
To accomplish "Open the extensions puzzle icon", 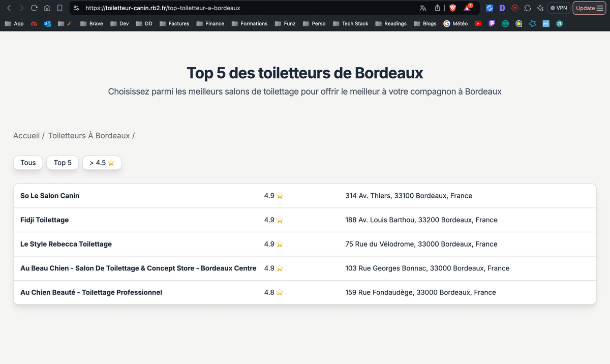I will (528, 8).
